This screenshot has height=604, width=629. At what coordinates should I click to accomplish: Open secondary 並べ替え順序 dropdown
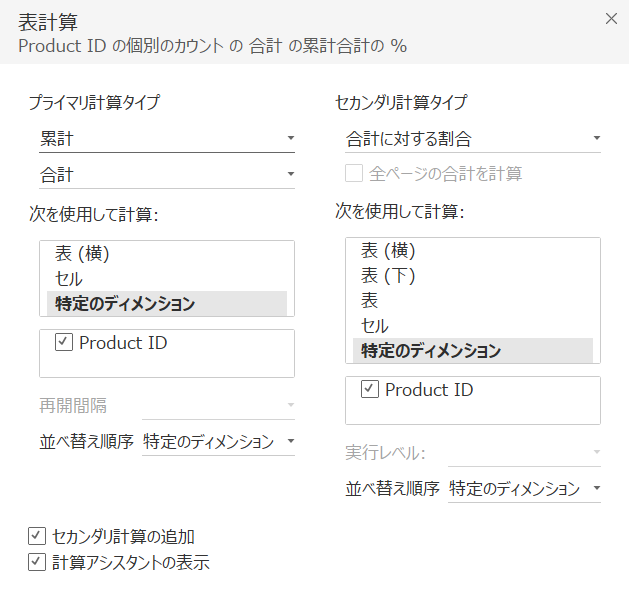524,488
